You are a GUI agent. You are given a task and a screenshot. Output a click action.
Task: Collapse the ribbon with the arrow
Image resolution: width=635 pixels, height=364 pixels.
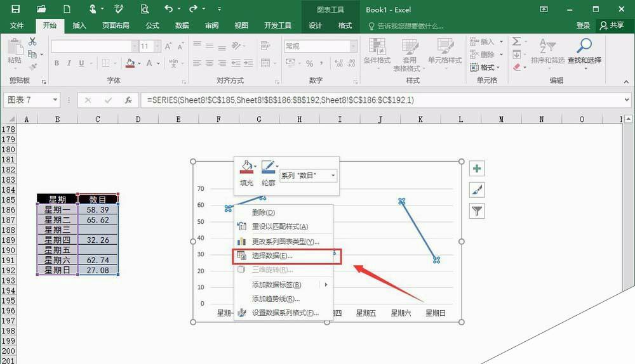click(x=626, y=82)
